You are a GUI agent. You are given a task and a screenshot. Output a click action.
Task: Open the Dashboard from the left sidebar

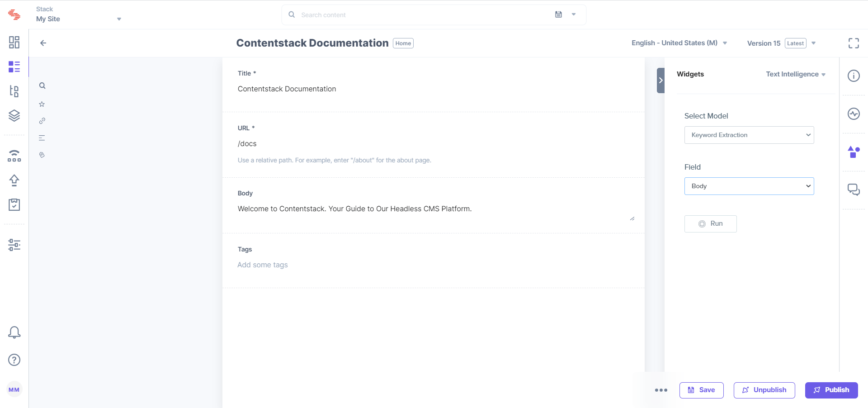point(14,42)
